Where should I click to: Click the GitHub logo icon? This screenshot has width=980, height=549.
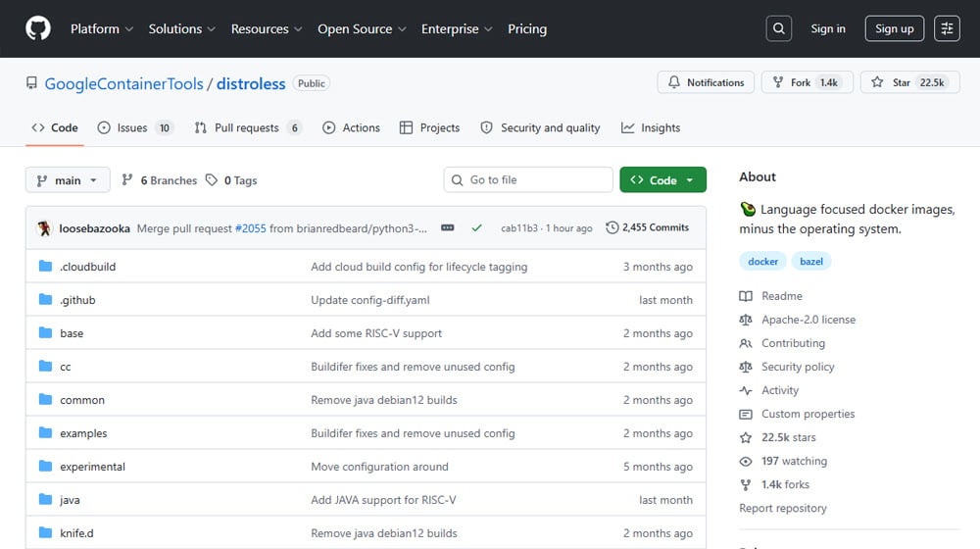pyautogui.click(x=38, y=28)
